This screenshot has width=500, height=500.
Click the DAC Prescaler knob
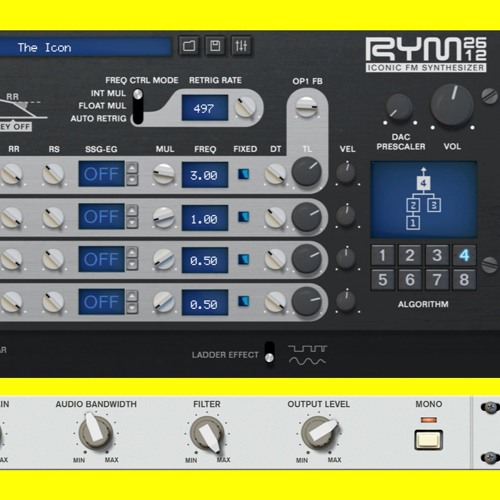[x=399, y=108]
